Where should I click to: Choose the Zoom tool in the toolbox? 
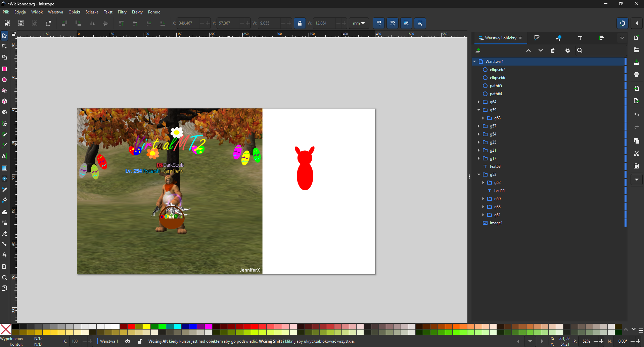[x=4, y=278]
